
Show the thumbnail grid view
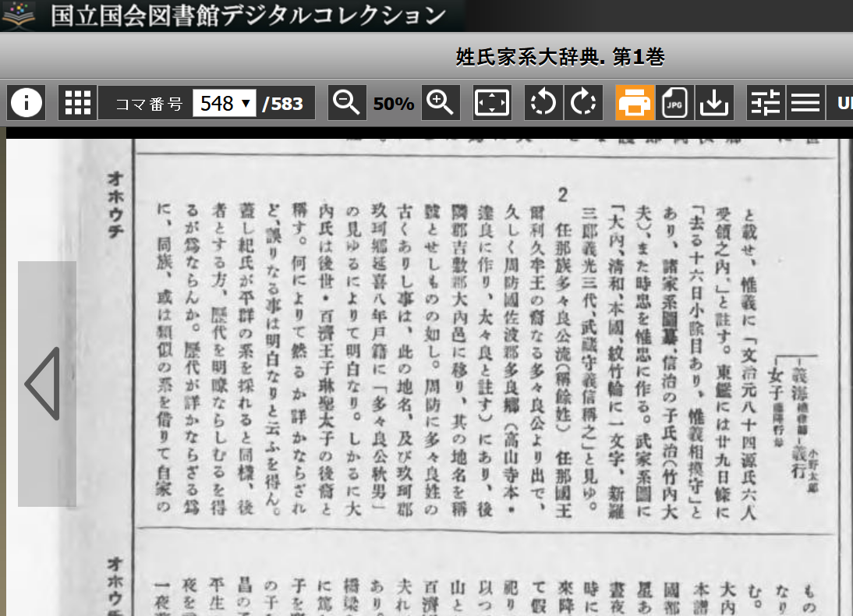(78, 103)
